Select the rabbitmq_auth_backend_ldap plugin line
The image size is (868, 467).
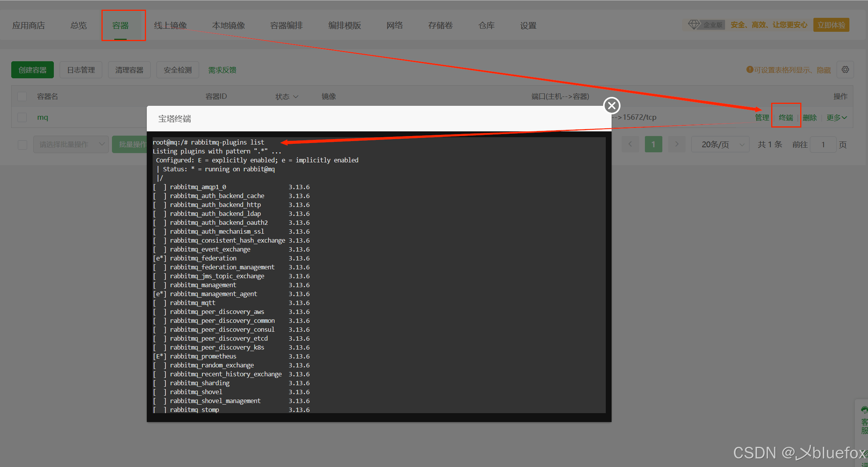click(231, 214)
